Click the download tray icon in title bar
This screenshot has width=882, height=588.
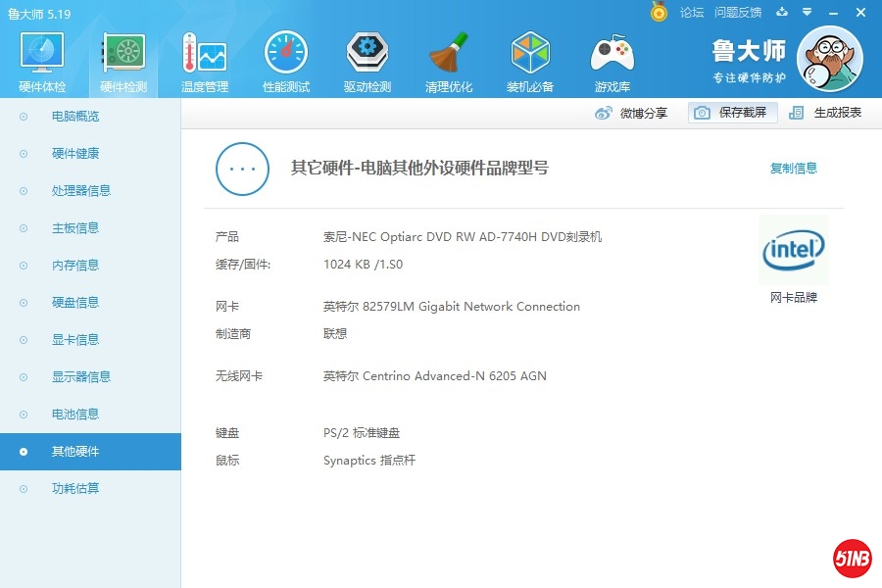click(782, 12)
